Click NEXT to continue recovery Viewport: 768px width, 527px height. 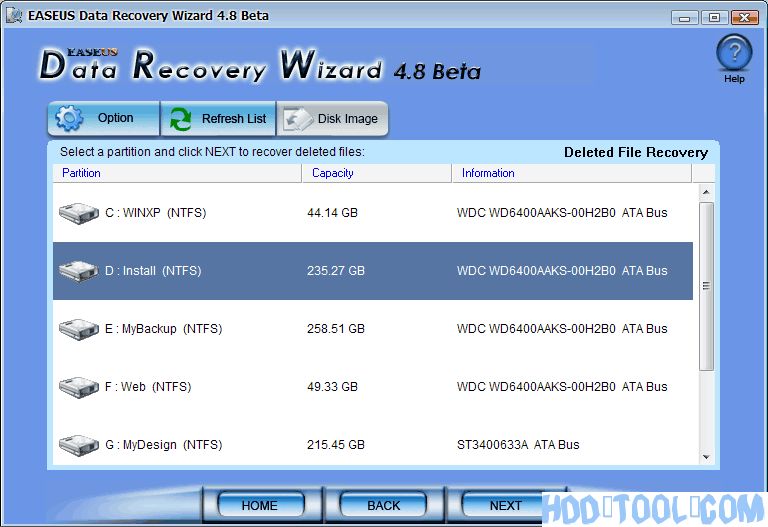tap(504, 504)
